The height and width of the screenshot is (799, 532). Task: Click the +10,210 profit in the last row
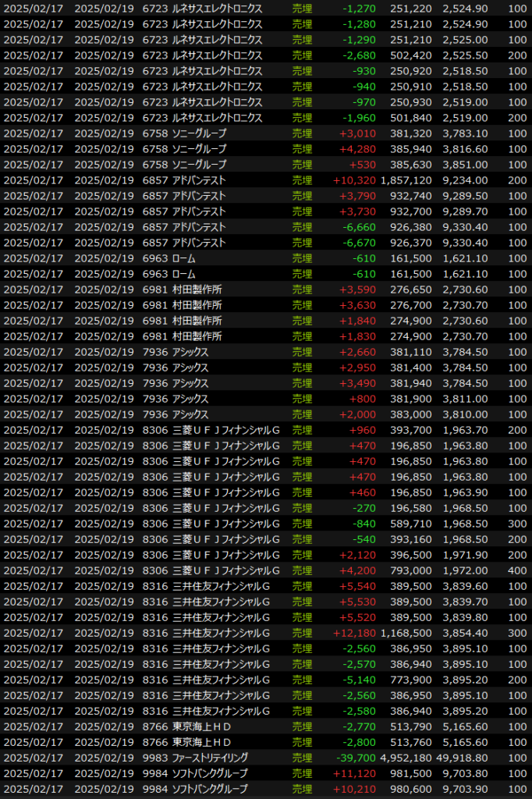[355, 789]
